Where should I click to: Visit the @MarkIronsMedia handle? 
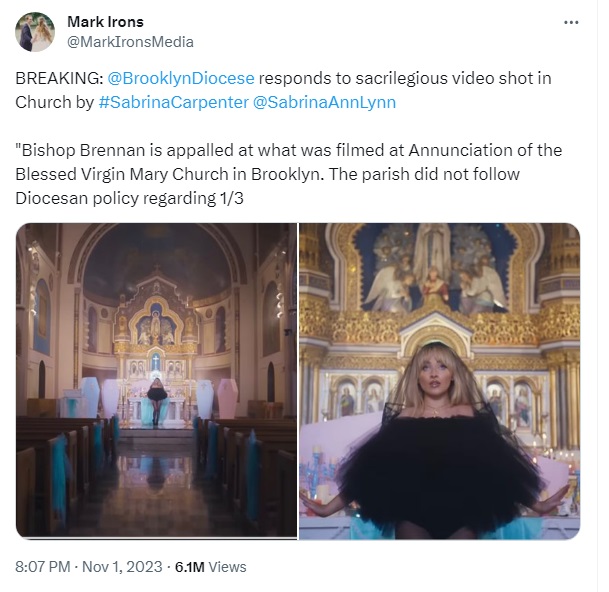(130, 42)
